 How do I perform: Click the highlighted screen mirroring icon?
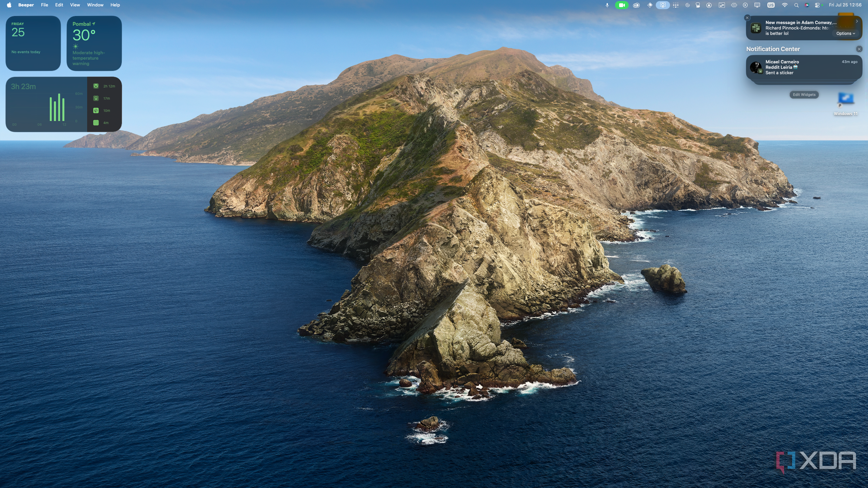(663, 5)
